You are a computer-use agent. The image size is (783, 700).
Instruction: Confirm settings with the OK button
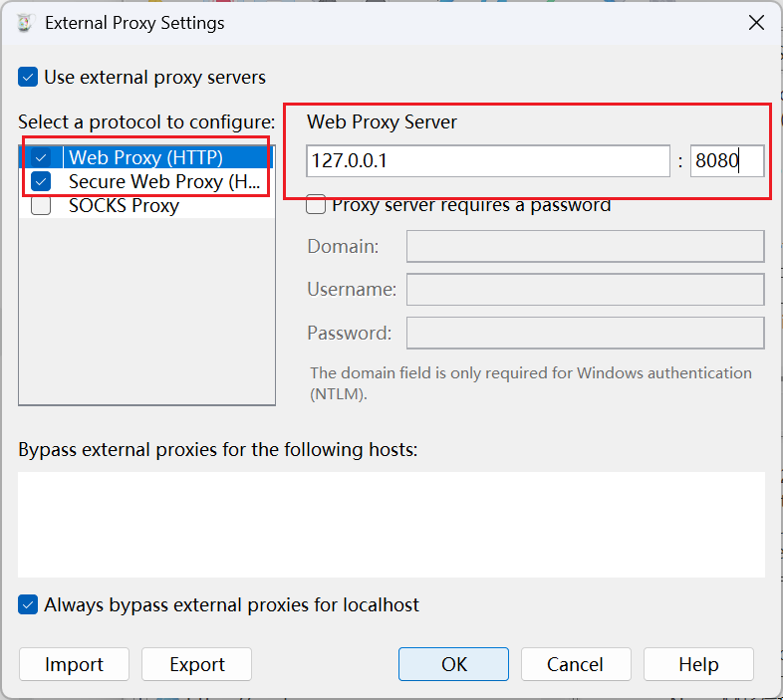point(453,664)
